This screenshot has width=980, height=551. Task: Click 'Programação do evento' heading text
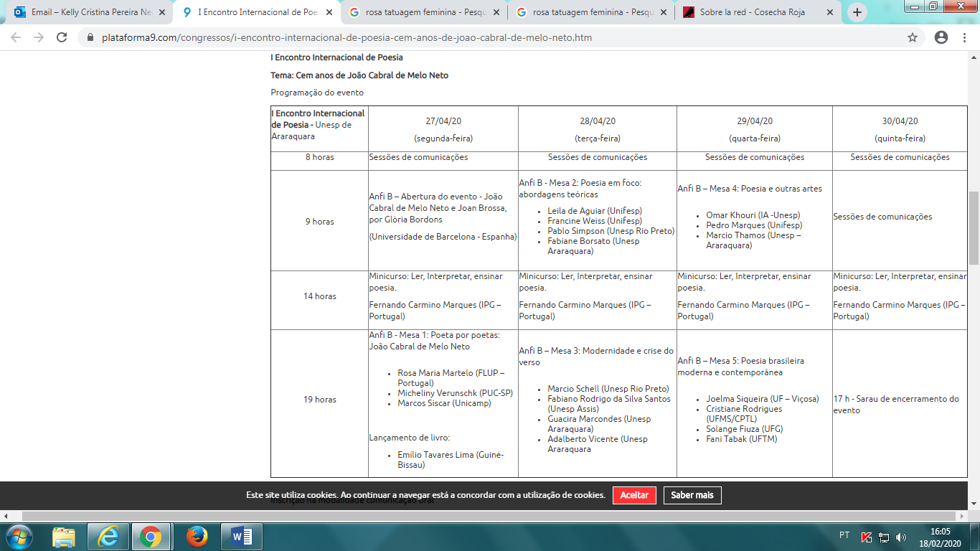(317, 93)
